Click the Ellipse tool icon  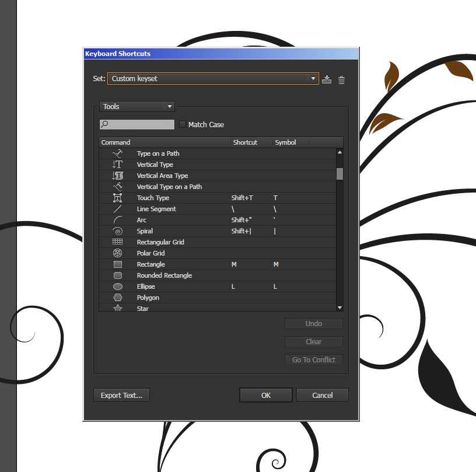(117, 286)
